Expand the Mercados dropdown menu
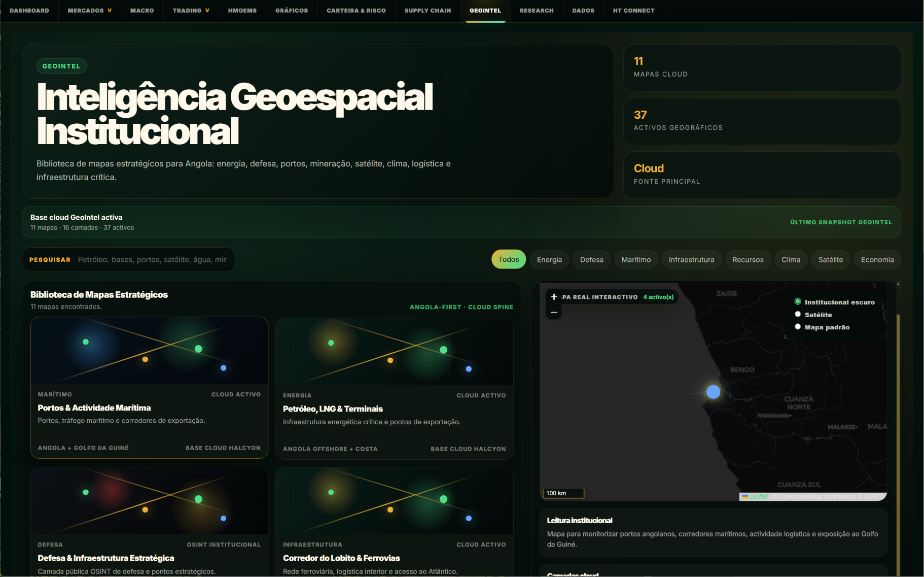This screenshot has width=924, height=577. pos(90,11)
